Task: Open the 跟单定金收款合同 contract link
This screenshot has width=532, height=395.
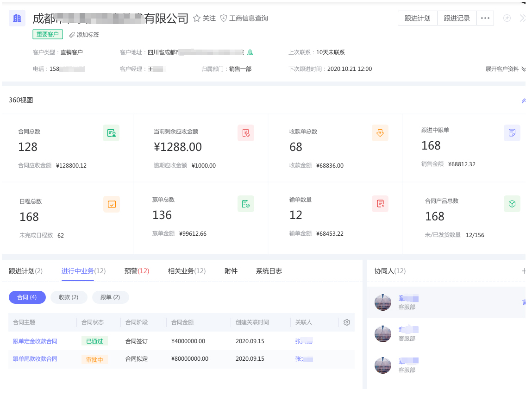Action: (x=35, y=341)
